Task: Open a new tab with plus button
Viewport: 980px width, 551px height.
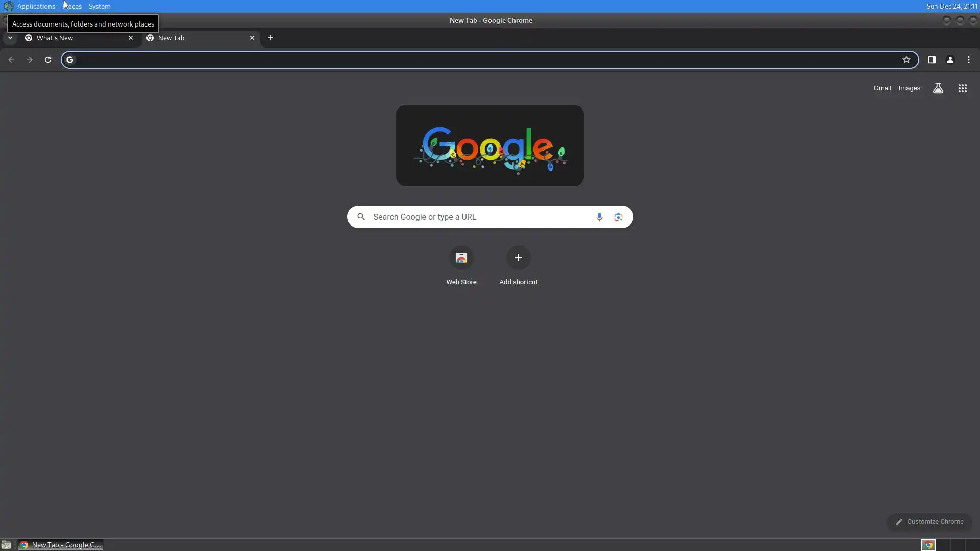Action: click(x=271, y=38)
